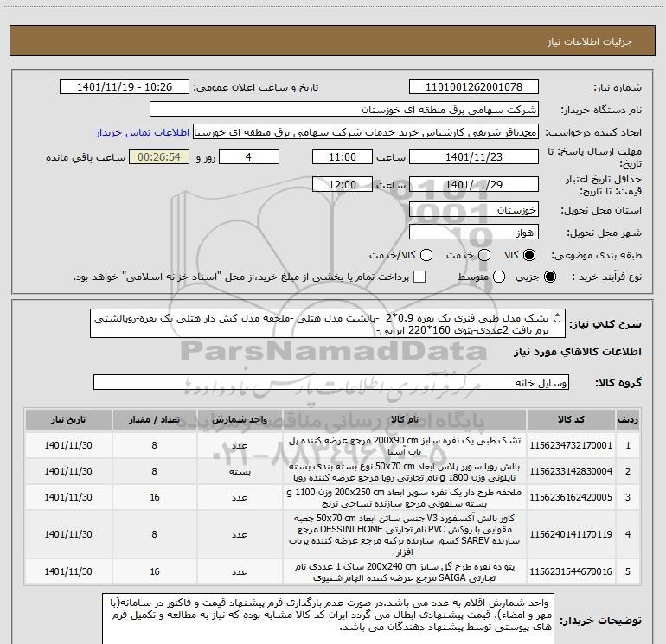Click the کد کالا column header

click(571, 419)
